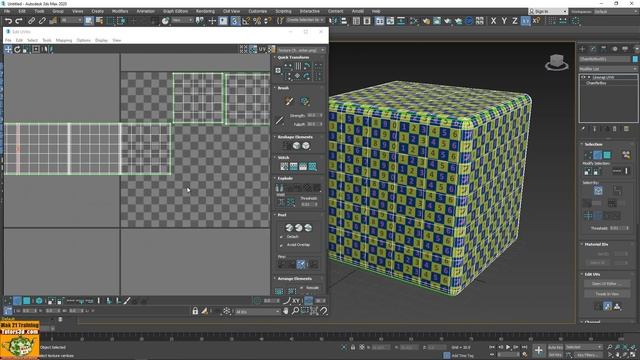
Task: Click the Undo arrow in main toolbar
Action: click(8, 21)
